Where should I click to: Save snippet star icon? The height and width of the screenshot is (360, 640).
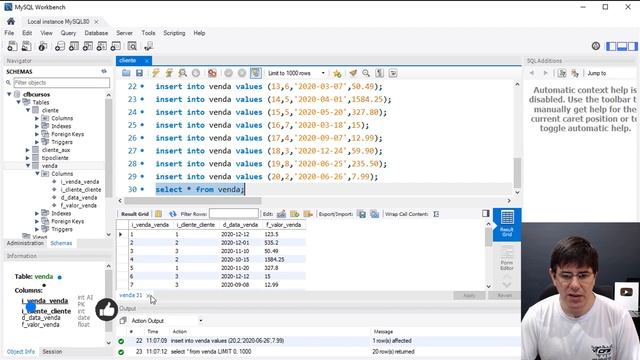337,73
